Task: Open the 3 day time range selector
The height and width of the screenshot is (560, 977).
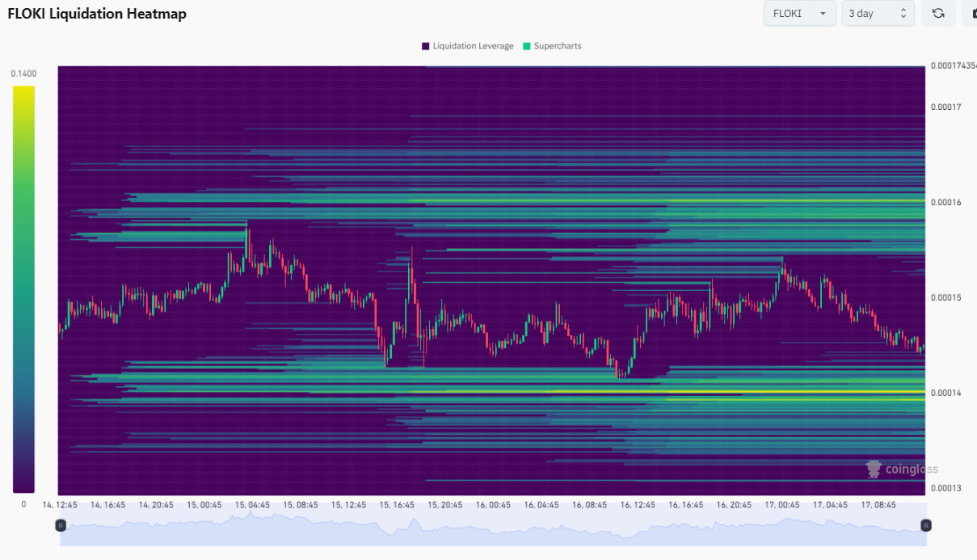Action: [878, 14]
